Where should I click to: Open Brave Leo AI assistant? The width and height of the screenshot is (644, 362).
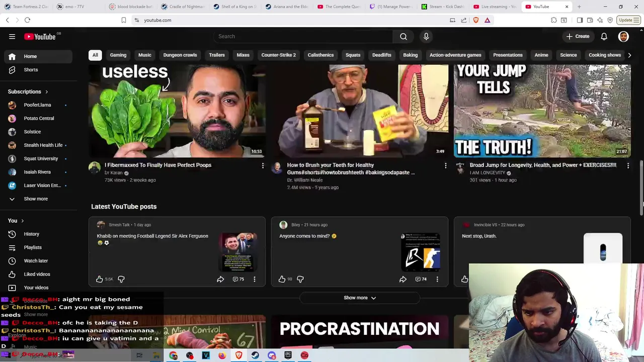coord(600,20)
